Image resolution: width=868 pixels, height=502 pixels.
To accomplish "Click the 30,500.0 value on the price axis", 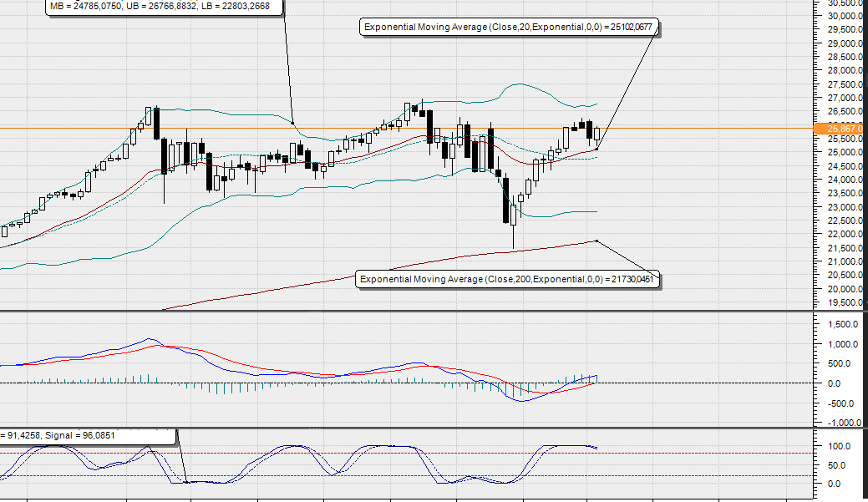I will pos(844,3).
